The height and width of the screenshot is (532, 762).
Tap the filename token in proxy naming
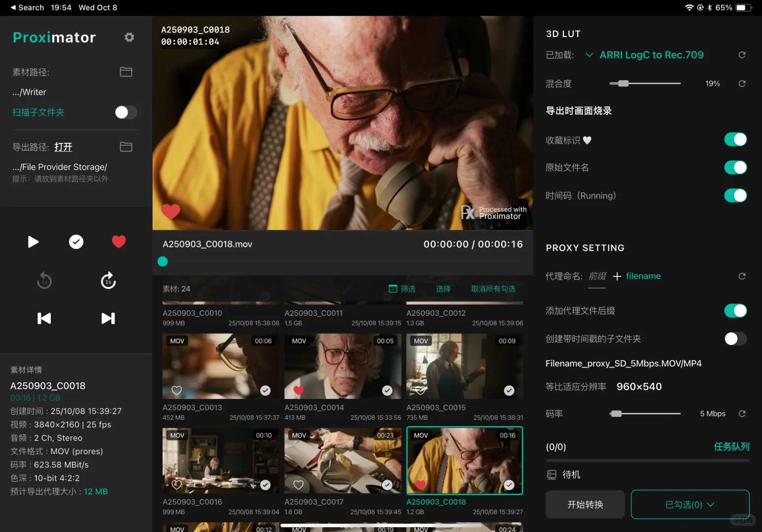(x=643, y=276)
